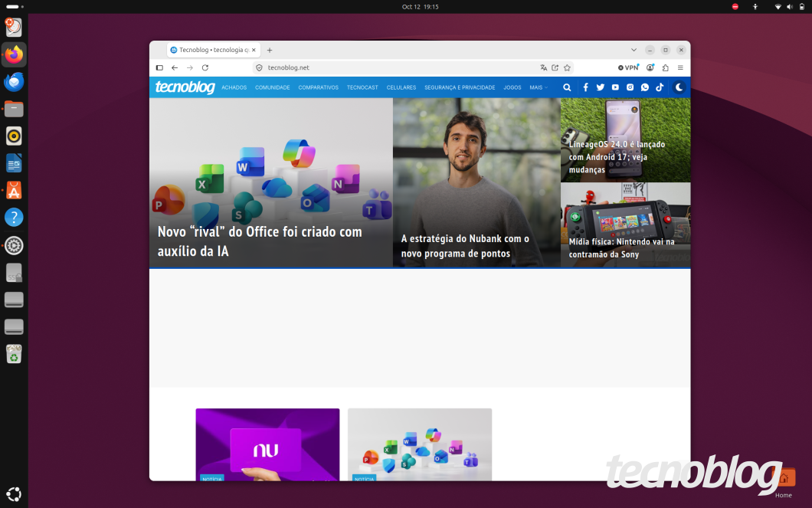Screen dimensions: 812x508
Task: Click the share page icon in the address bar
Action: point(555,68)
